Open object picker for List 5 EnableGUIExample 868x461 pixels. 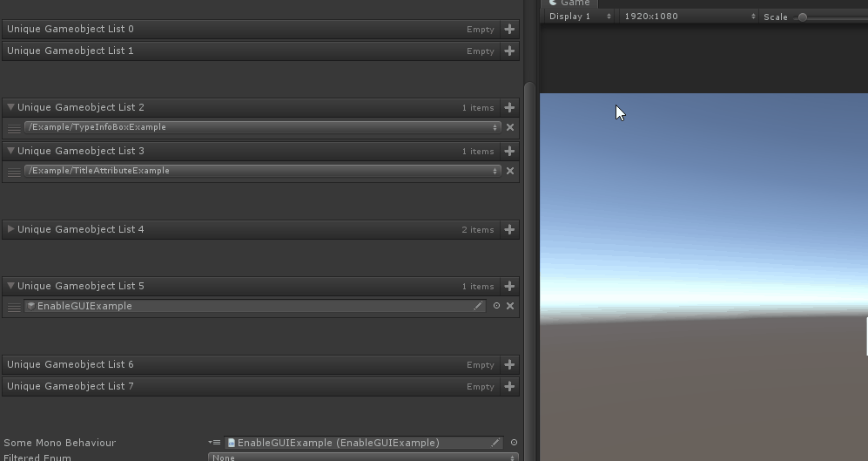tap(496, 306)
